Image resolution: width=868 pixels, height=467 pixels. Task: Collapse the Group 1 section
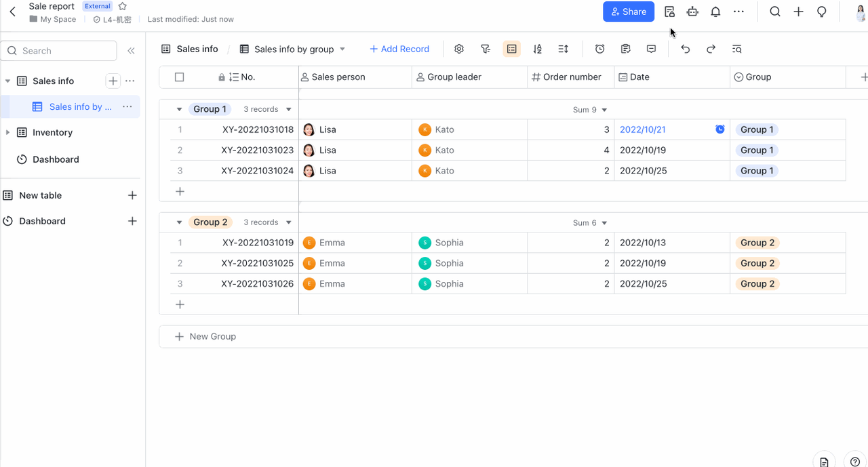coord(179,109)
